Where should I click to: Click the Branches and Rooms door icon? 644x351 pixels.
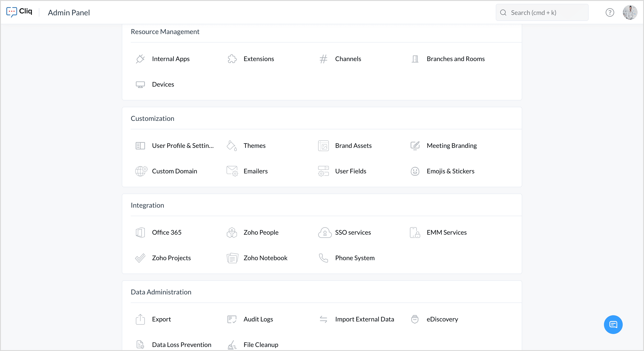pos(415,59)
